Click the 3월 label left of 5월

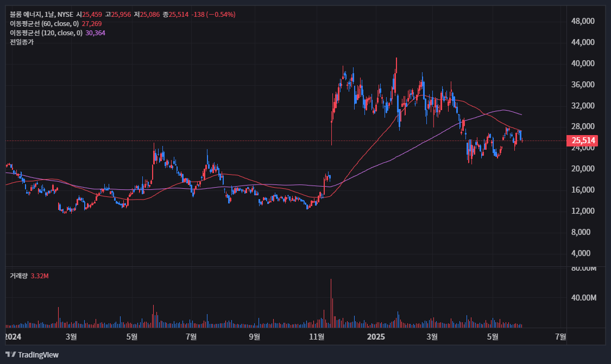pyautogui.click(x=71, y=337)
